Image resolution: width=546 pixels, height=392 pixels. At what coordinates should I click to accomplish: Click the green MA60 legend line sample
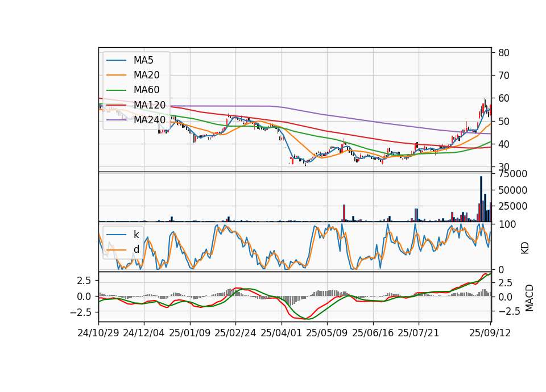(116, 90)
